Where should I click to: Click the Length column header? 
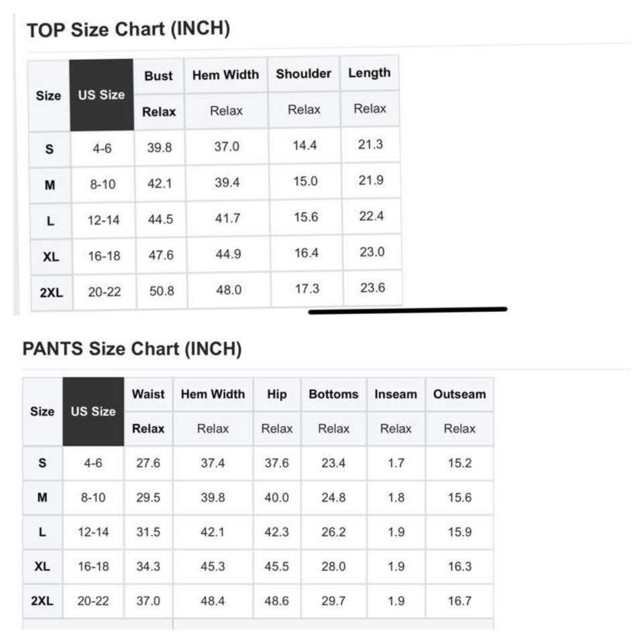coord(369,73)
